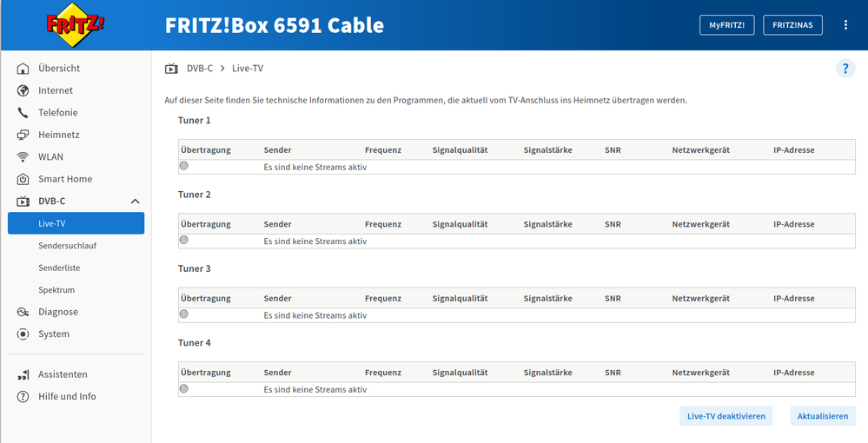Open the help question mark icon
The width and height of the screenshot is (868, 443).
pyautogui.click(x=845, y=69)
